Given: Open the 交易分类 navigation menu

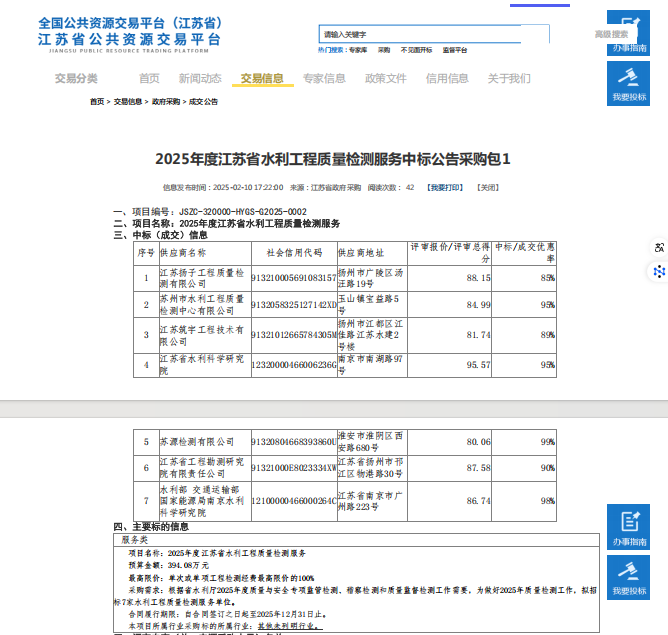Looking at the screenshot, I should pyautogui.click(x=76, y=79).
